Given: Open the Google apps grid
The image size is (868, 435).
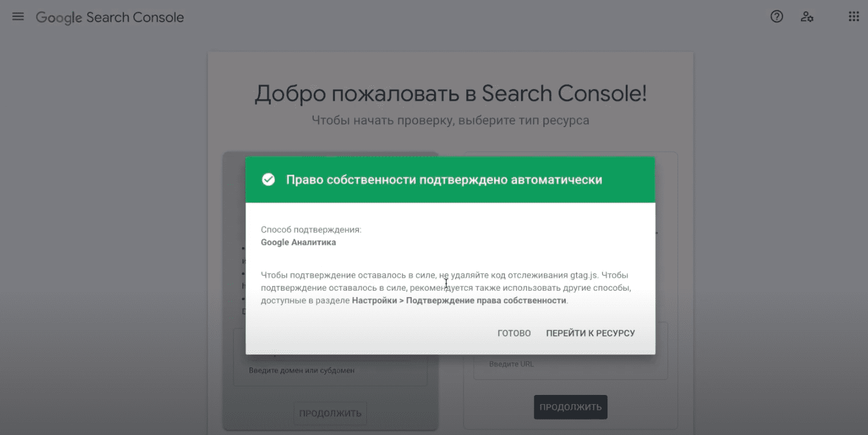Looking at the screenshot, I should (853, 17).
